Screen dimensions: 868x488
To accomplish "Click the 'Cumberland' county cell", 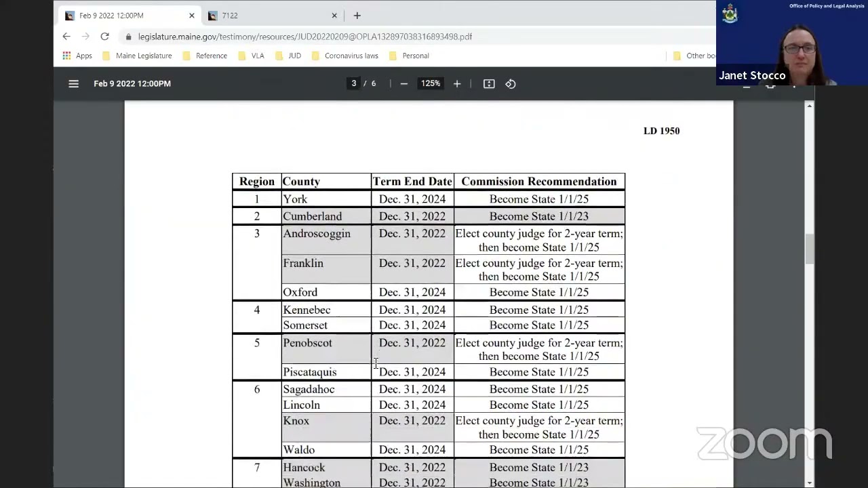I will click(x=326, y=216).
